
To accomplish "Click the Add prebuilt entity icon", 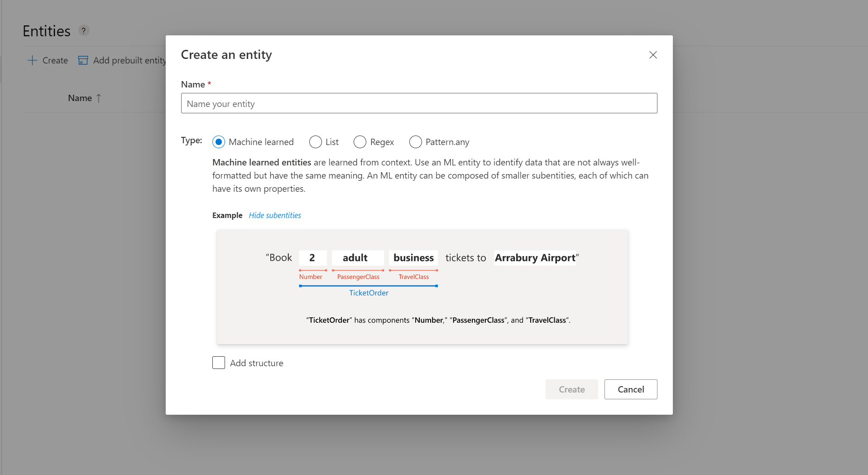I will 83,60.
